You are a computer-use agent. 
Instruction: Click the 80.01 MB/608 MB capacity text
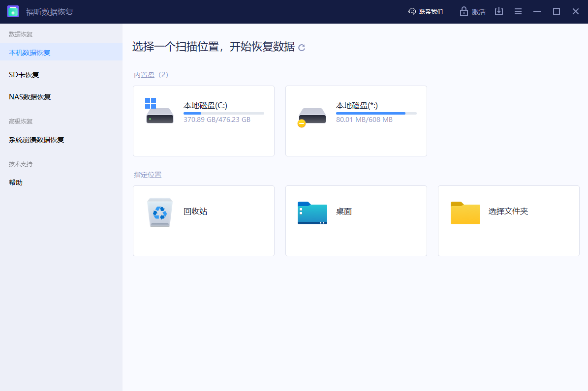[x=364, y=120]
